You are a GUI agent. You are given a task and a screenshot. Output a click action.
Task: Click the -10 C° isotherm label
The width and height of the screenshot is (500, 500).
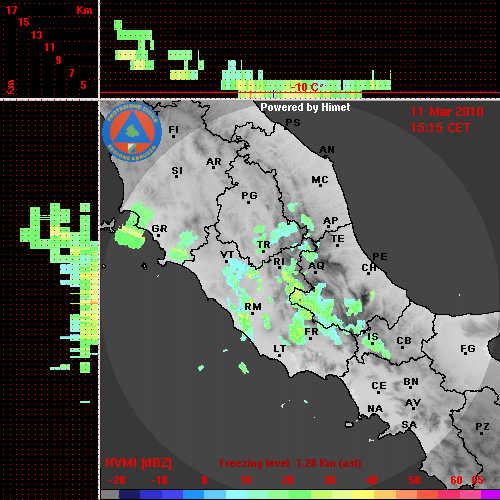click(x=307, y=87)
